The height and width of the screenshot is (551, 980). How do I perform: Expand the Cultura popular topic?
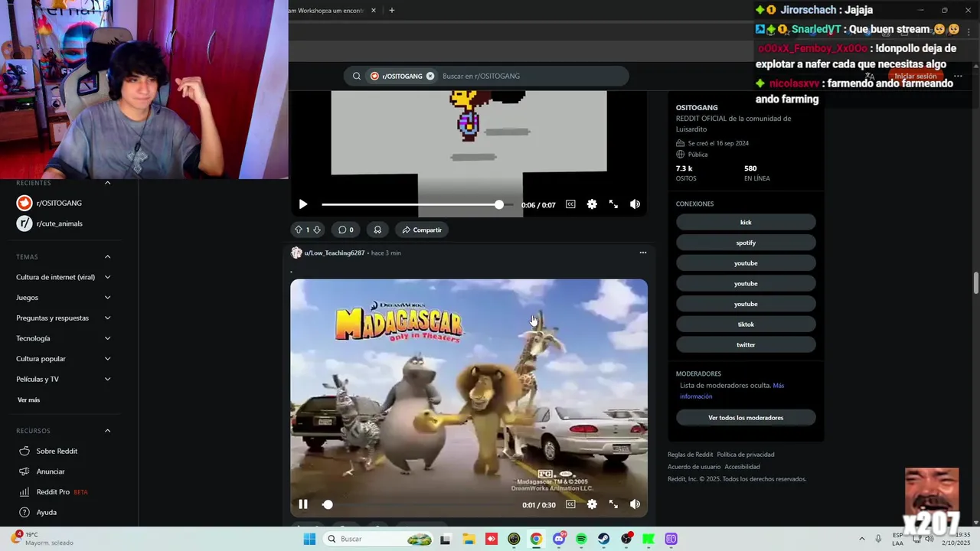coord(64,359)
